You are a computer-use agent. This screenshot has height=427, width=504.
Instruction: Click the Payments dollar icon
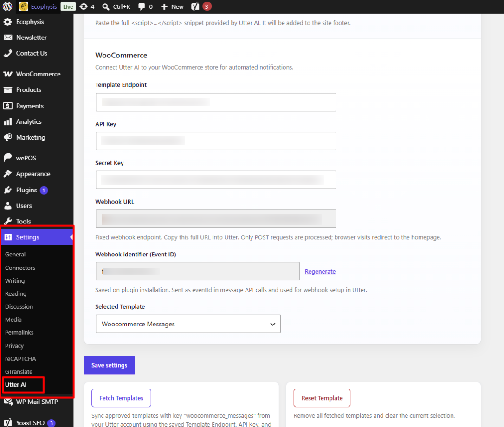(8, 106)
